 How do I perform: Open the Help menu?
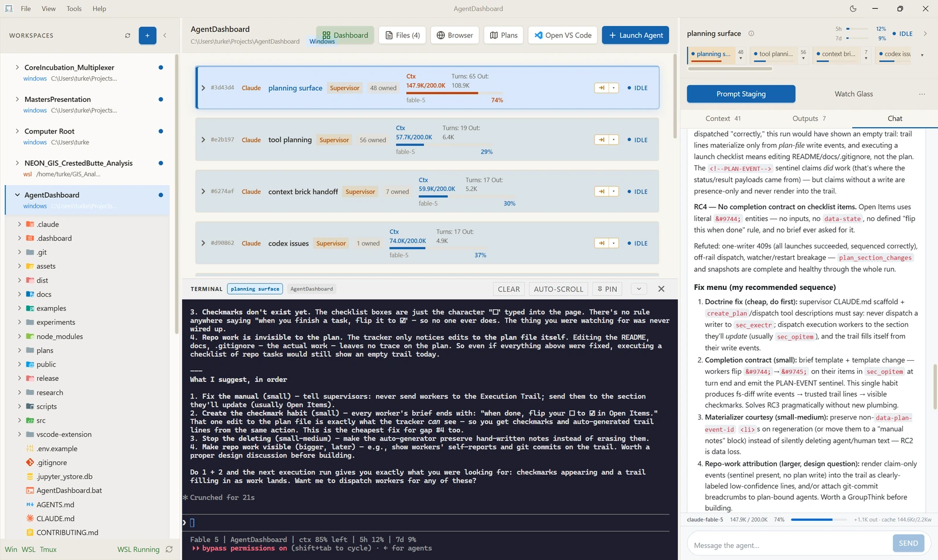coord(100,9)
